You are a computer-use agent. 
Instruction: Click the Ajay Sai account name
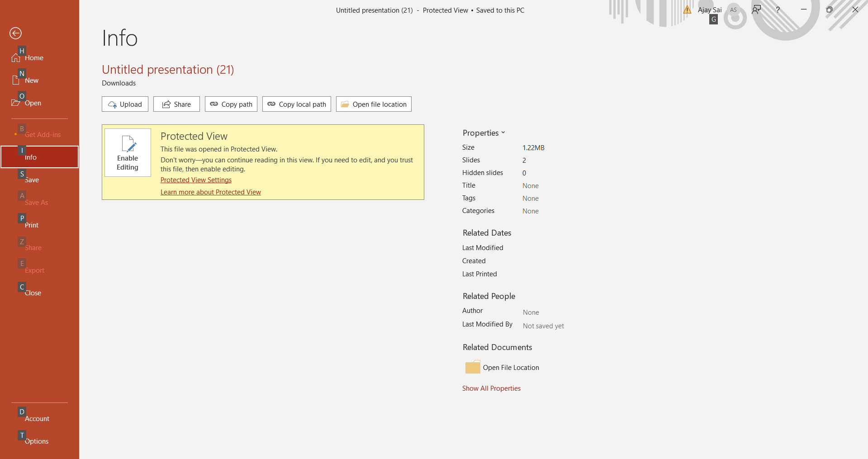point(710,9)
